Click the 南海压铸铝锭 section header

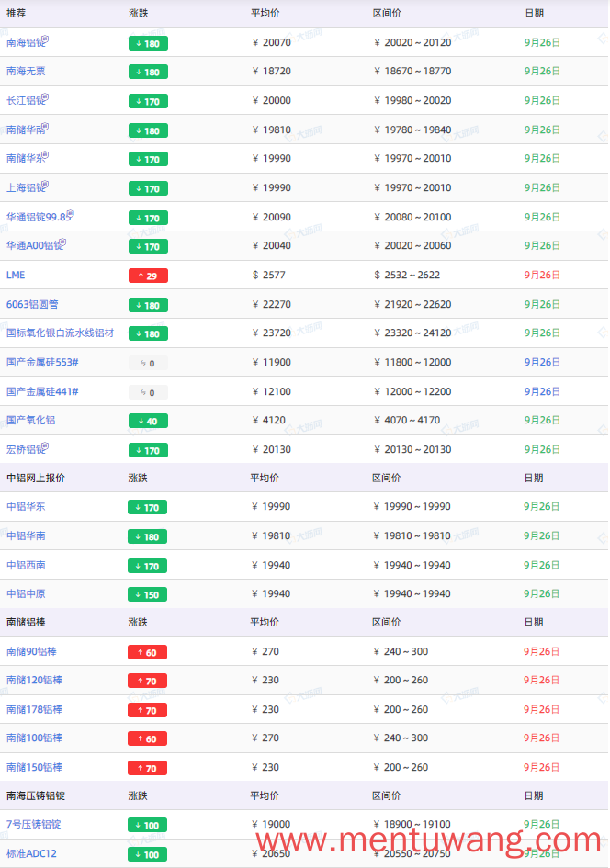pos(36,795)
